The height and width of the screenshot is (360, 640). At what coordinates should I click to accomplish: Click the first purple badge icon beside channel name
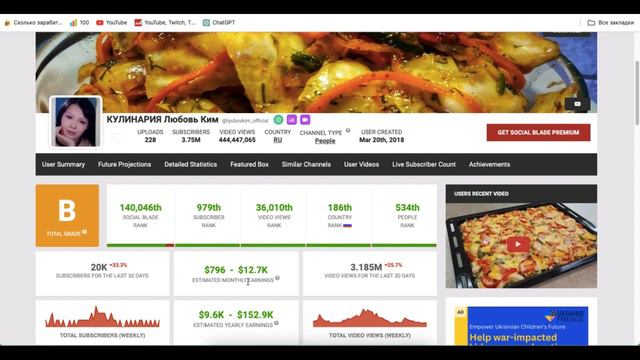pos(291,120)
